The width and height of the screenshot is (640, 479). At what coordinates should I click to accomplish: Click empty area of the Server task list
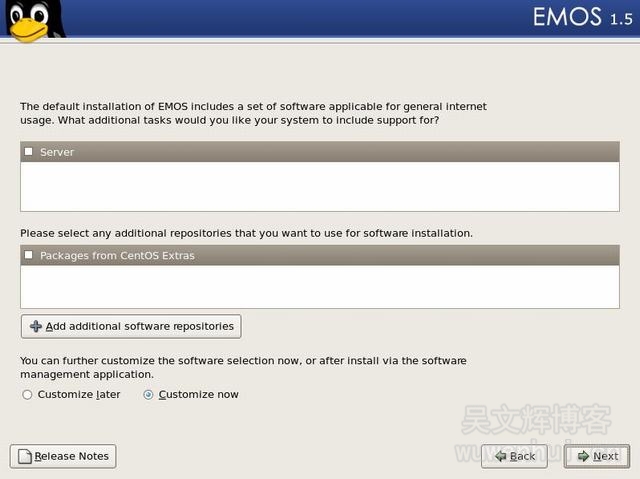(x=320, y=187)
